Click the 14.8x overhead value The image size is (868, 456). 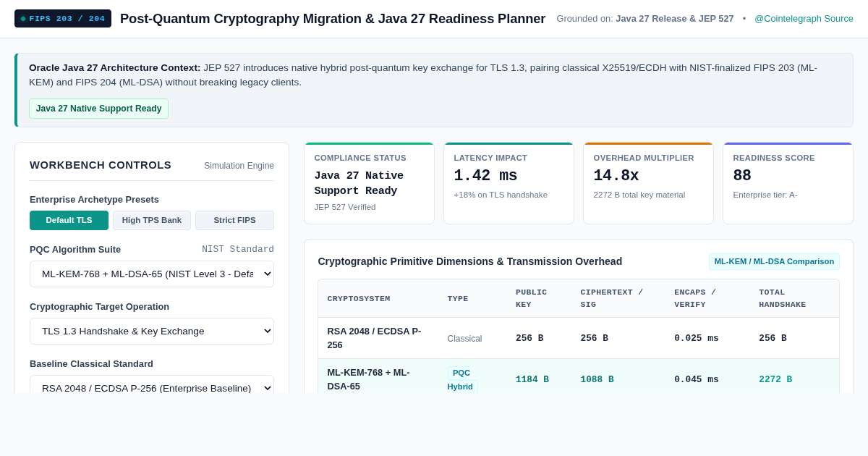(616, 176)
